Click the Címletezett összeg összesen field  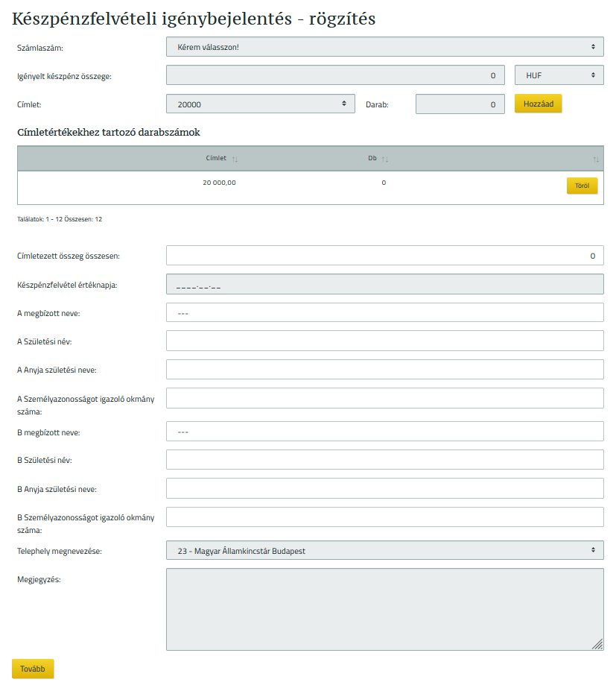384,255
